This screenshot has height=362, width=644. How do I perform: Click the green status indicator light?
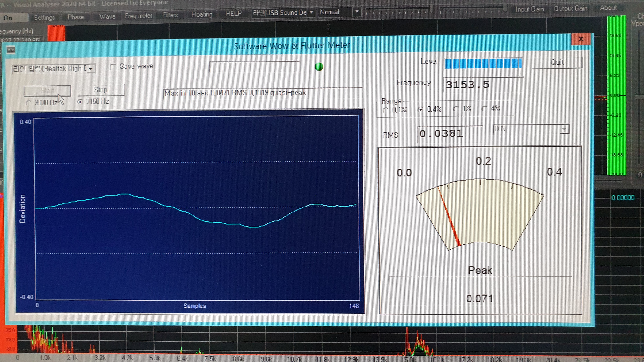click(x=319, y=67)
